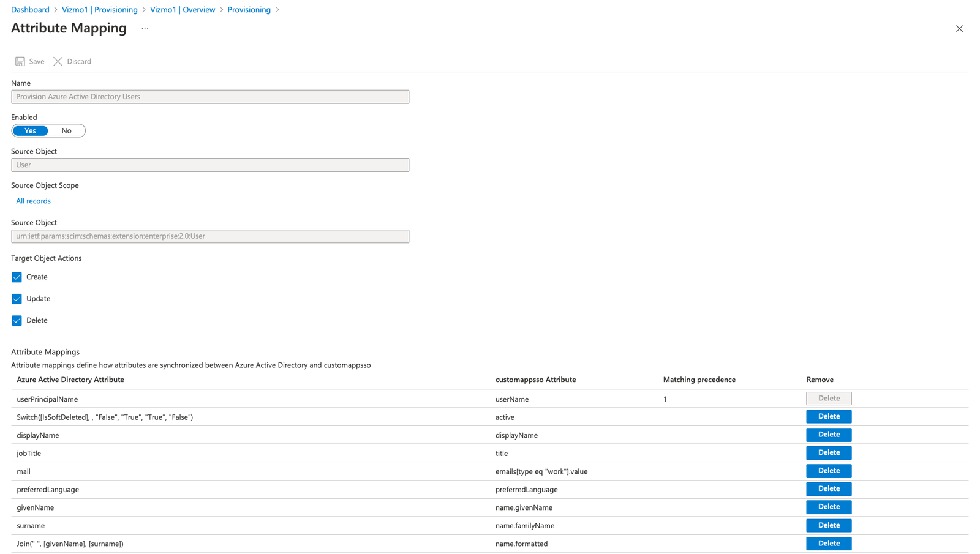Go to Vizmo1 | Overview breadcrumb
The width and height of the screenshot is (980, 554).
tap(183, 10)
